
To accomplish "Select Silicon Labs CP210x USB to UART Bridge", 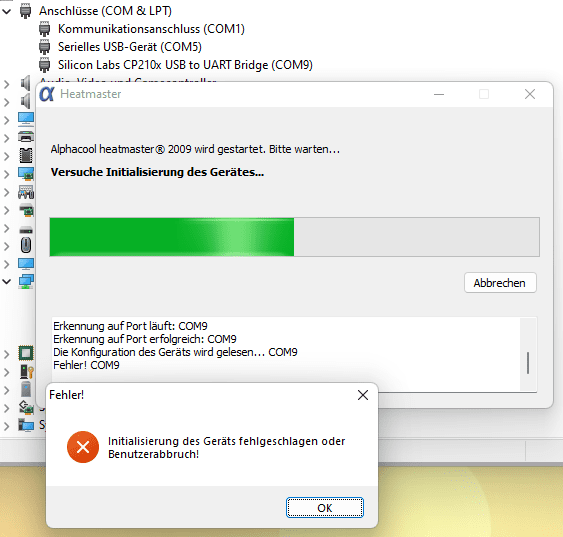I will pyautogui.click(x=185, y=65).
